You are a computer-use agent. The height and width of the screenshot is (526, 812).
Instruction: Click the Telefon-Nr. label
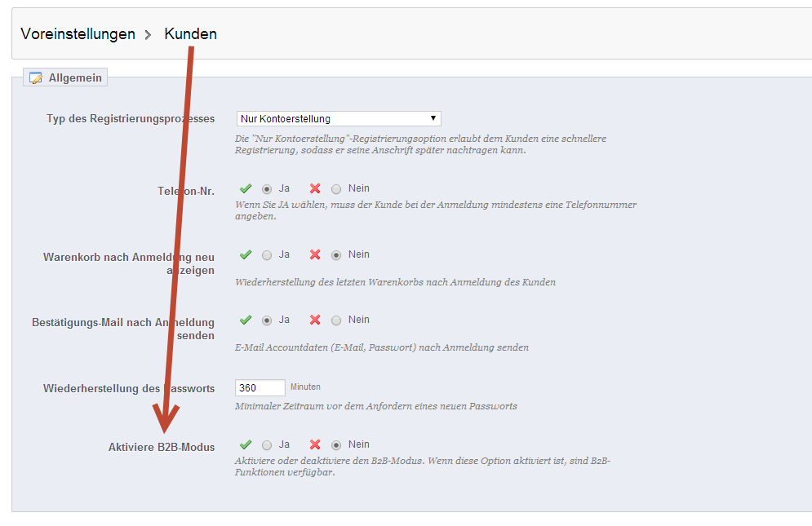click(x=186, y=192)
